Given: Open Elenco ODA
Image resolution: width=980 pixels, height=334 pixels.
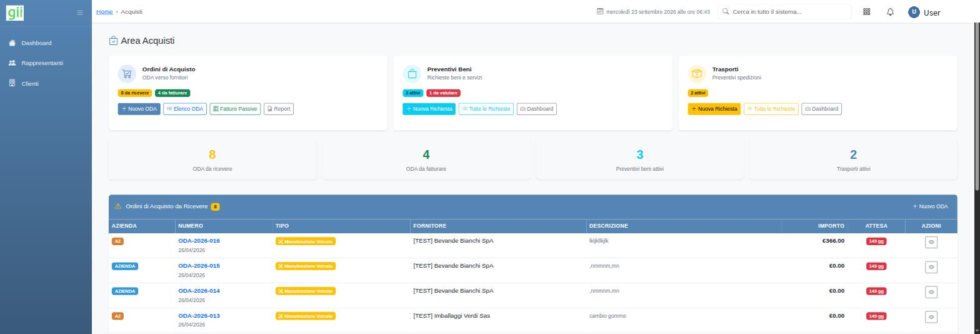Looking at the screenshot, I should (185, 109).
